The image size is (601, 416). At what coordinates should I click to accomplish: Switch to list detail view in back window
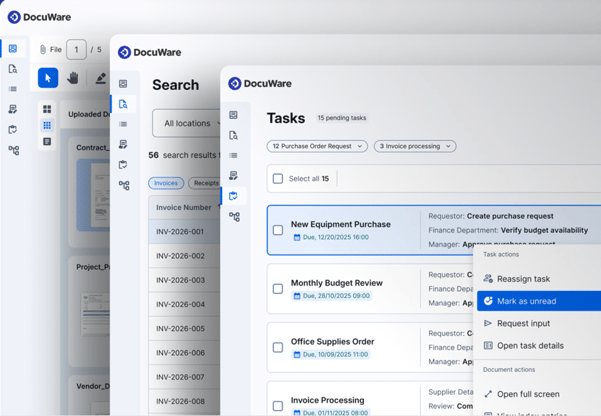47,141
